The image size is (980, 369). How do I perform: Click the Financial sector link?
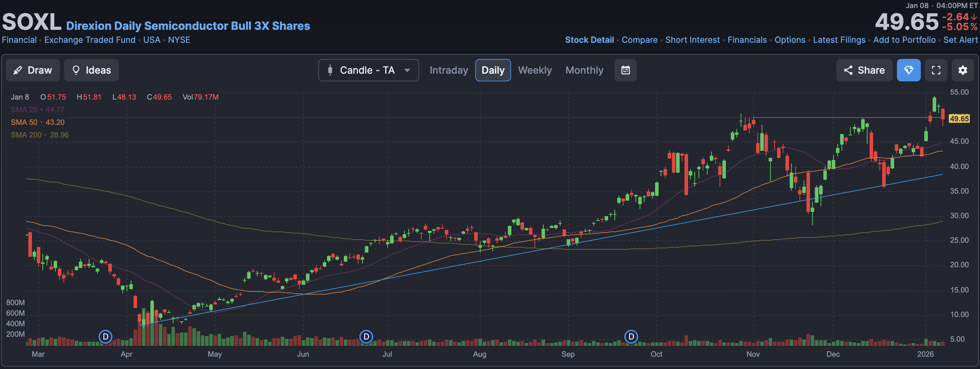(19, 40)
